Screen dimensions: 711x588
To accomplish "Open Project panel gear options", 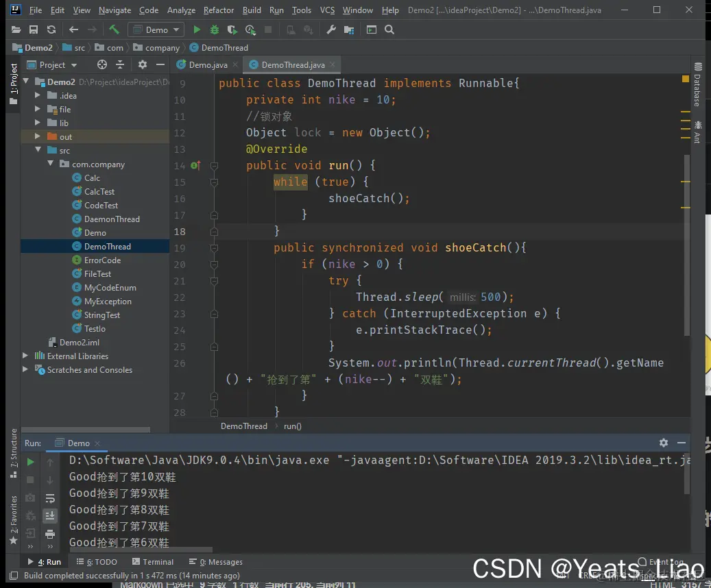I will coord(143,65).
